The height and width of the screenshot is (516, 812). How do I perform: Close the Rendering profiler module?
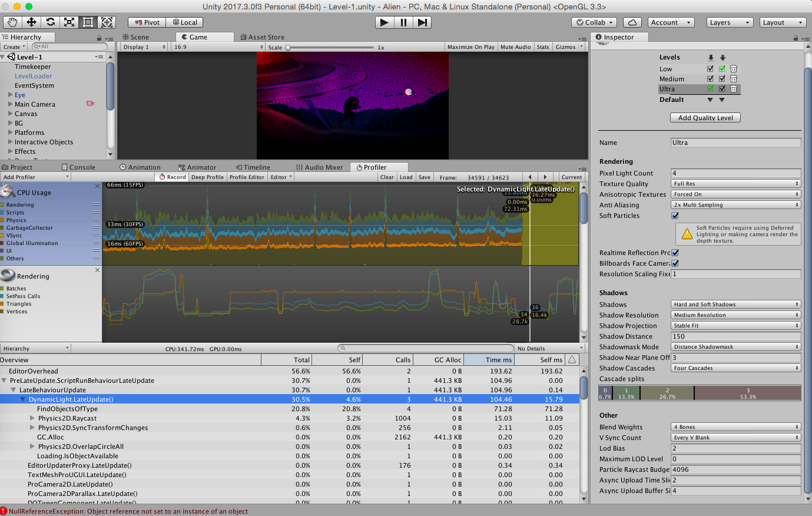tap(98, 270)
